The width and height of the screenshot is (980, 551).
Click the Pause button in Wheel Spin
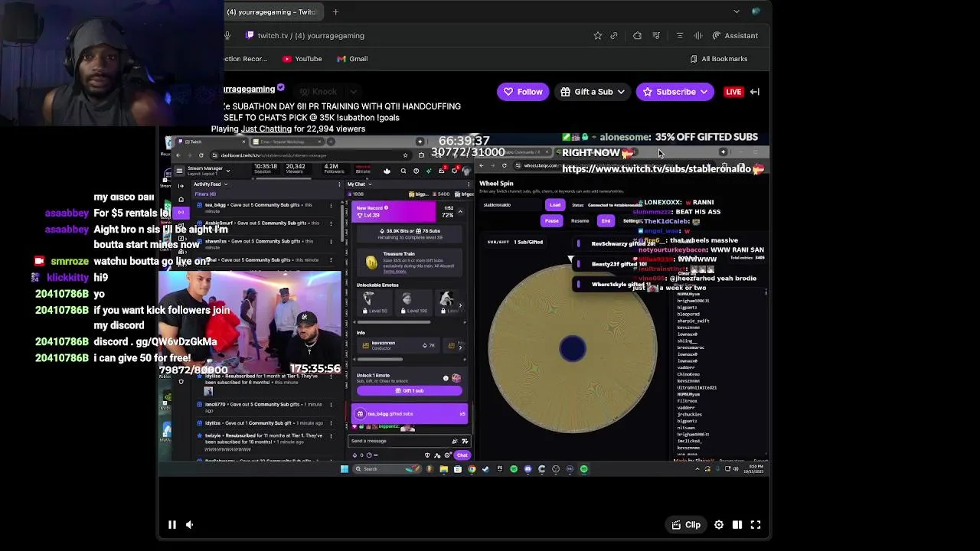click(x=551, y=220)
